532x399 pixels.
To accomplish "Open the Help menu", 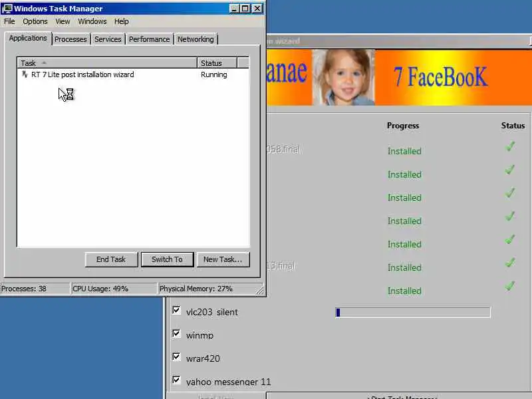I will click(x=122, y=21).
